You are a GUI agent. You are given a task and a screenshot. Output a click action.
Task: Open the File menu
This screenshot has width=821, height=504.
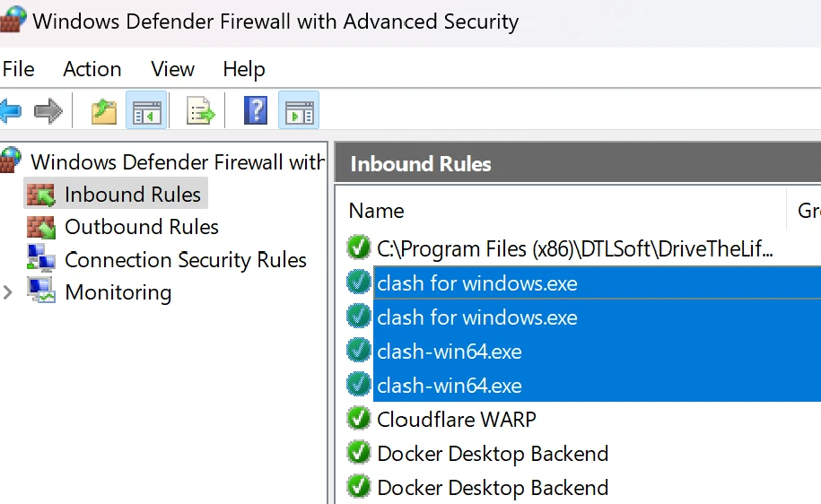pos(18,69)
